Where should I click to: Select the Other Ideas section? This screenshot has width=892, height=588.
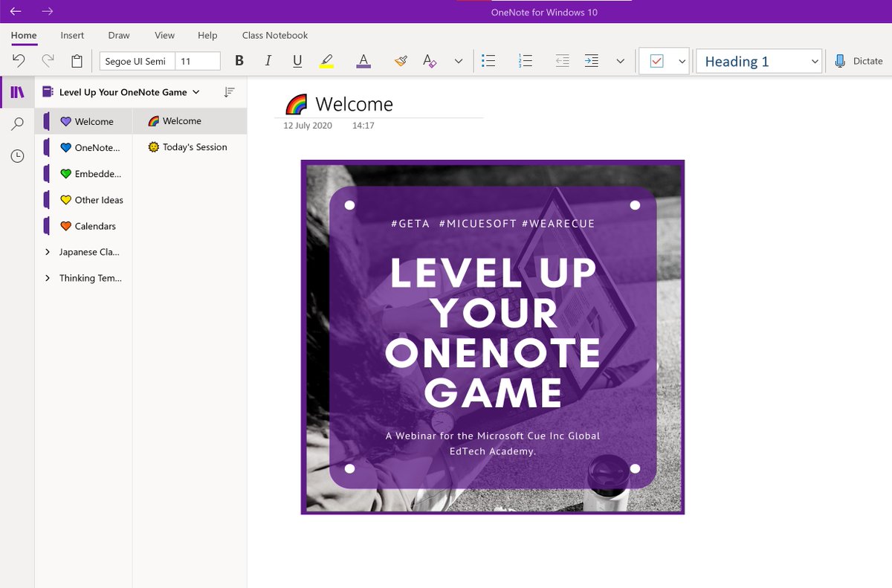(x=84, y=199)
